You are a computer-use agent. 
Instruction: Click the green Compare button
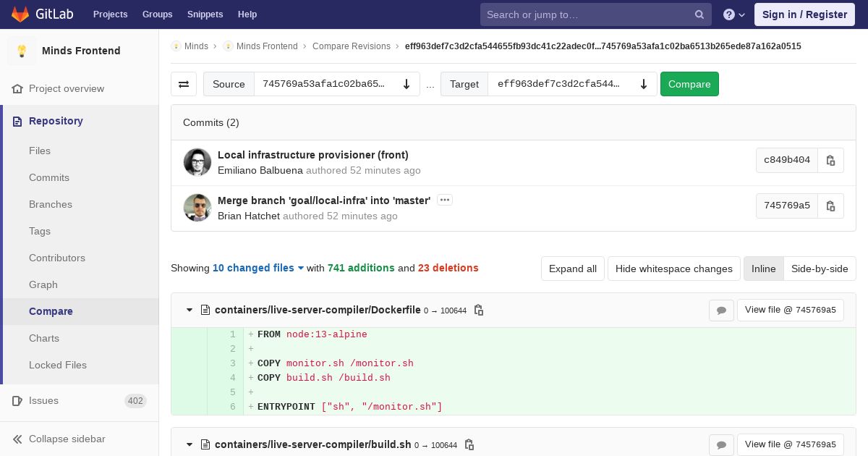coord(689,84)
